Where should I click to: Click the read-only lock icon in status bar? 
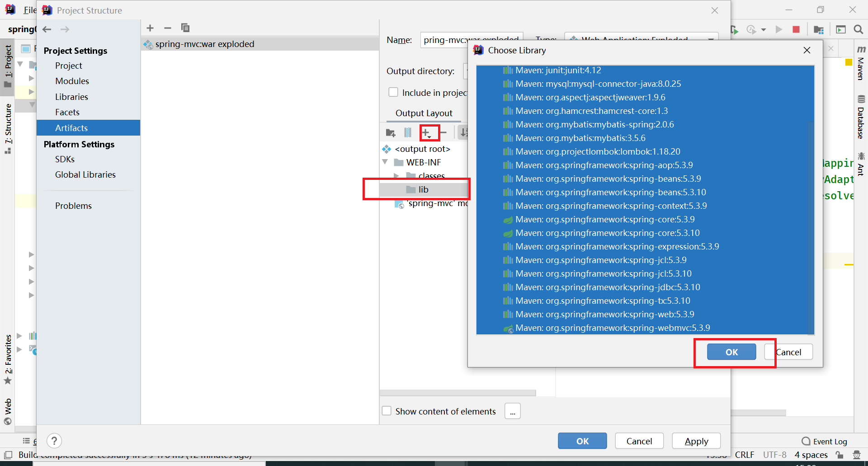click(x=840, y=455)
